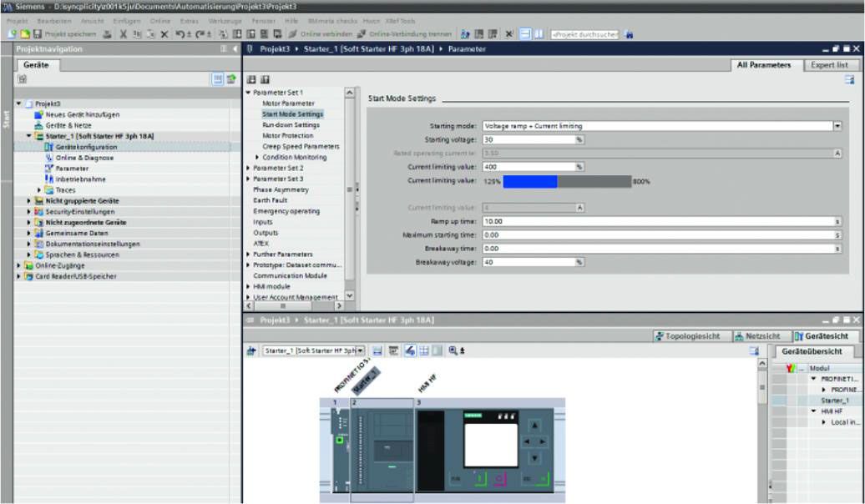Toggle the grid icon in device view toolbar
865x504 pixels.
(423, 350)
